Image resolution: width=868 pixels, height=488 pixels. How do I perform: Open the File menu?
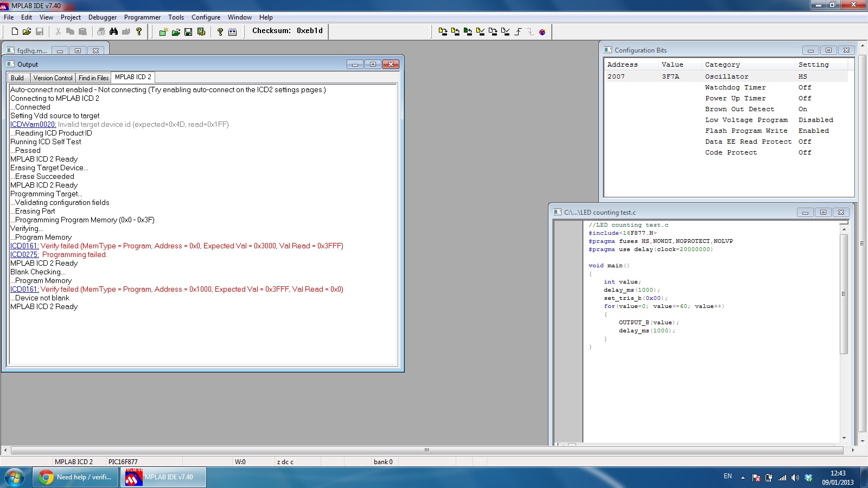[9, 17]
